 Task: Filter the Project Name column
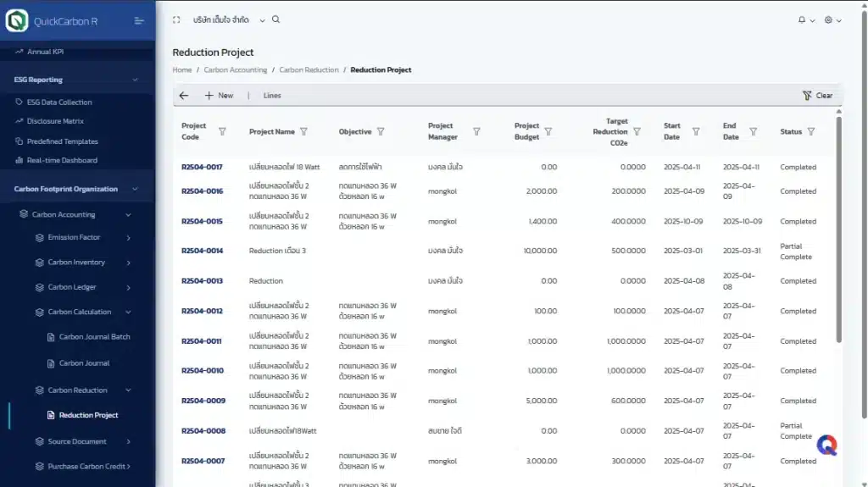[303, 132]
